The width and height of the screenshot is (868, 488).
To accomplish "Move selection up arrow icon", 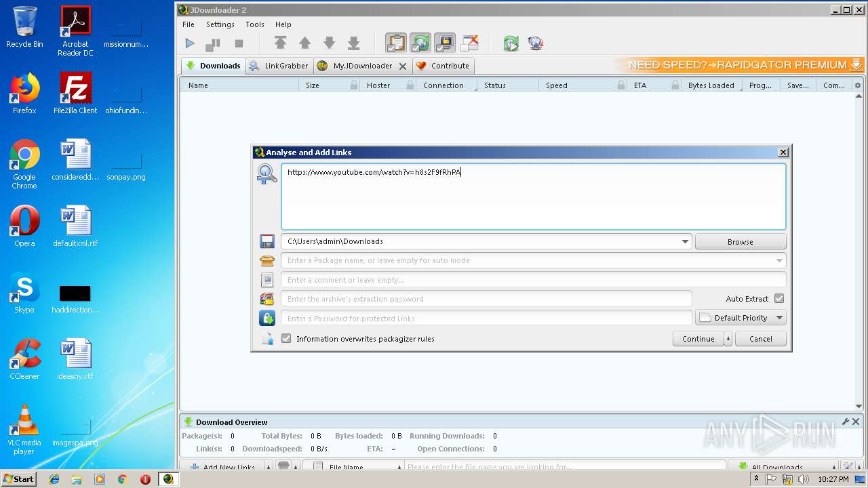I will 304,43.
